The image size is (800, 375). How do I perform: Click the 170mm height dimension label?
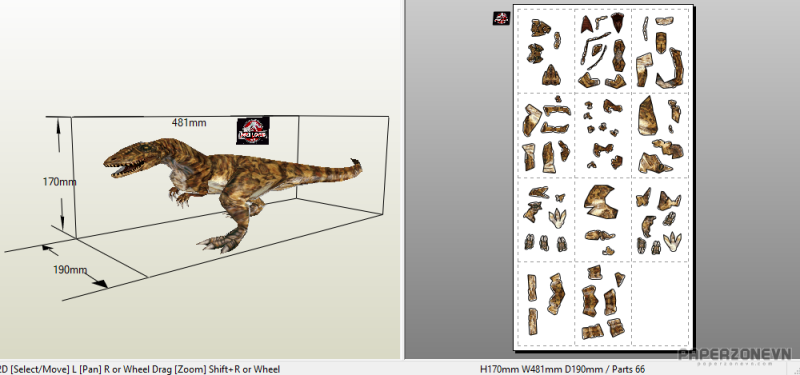coord(59,182)
